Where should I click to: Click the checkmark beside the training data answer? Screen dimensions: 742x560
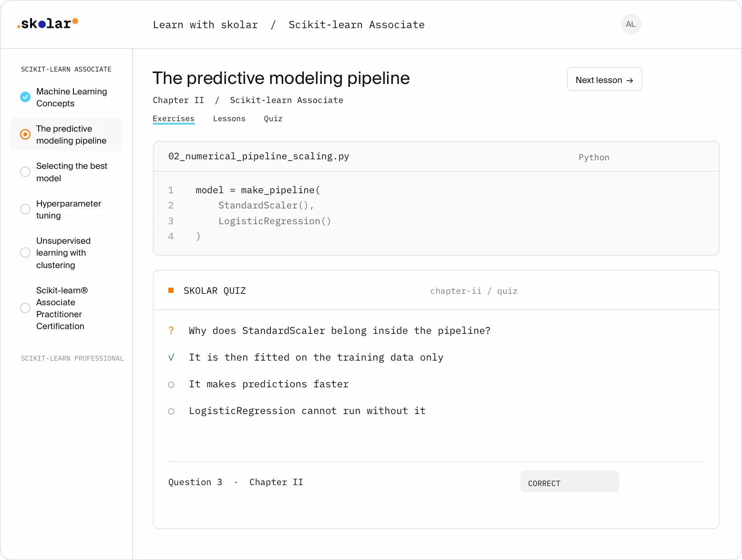coord(171,357)
